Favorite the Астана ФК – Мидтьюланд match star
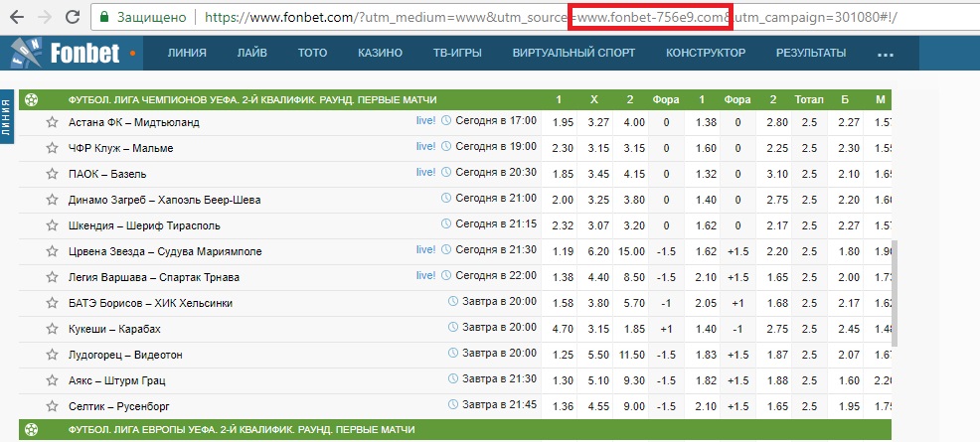The image size is (980, 442). coord(52,122)
